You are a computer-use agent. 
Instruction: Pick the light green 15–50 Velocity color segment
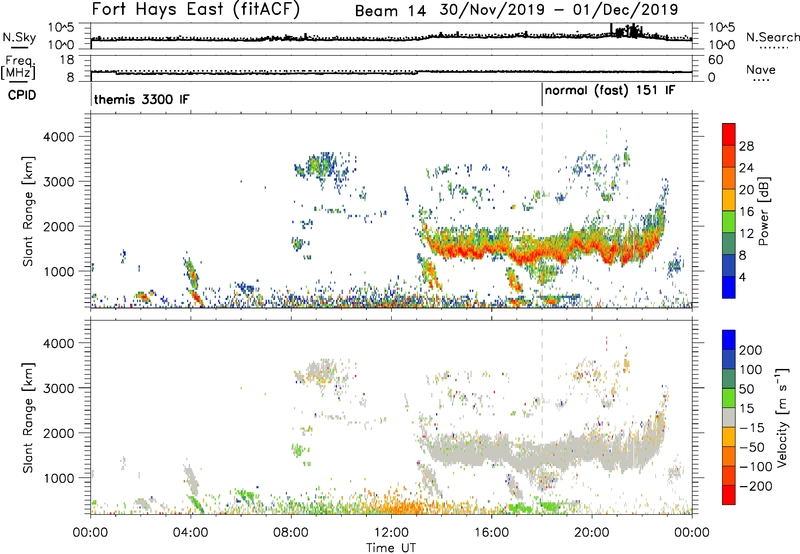tap(729, 398)
